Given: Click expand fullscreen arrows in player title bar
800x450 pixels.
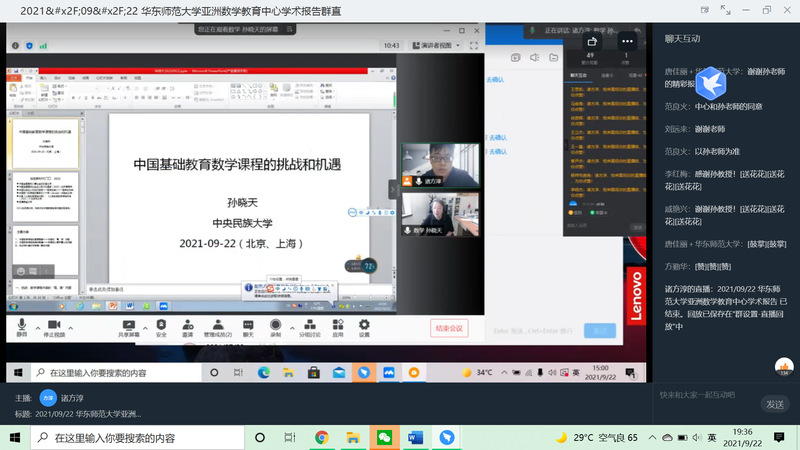Looking at the screenshot, I should [x=725, y=10].
